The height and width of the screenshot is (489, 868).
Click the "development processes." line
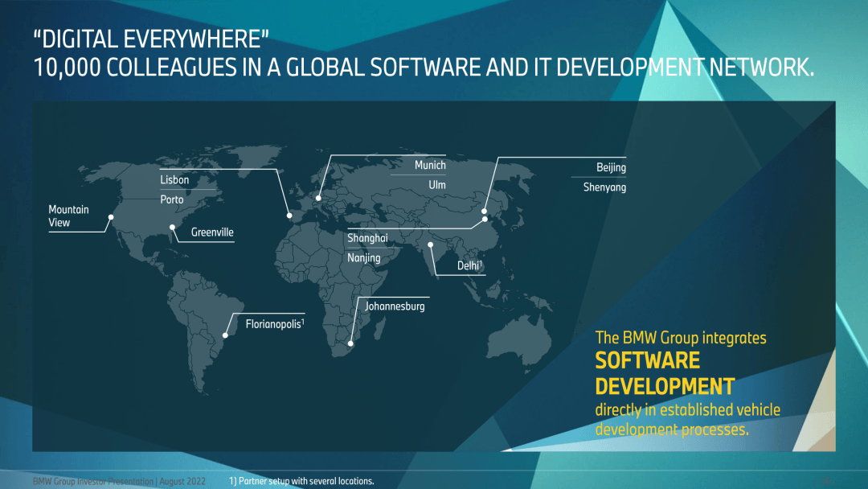[672, 429]
